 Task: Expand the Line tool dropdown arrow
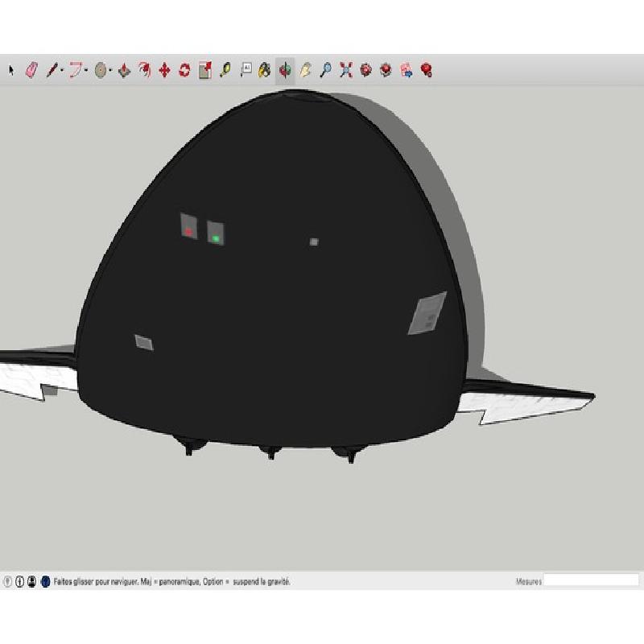(x=62, y=71)
